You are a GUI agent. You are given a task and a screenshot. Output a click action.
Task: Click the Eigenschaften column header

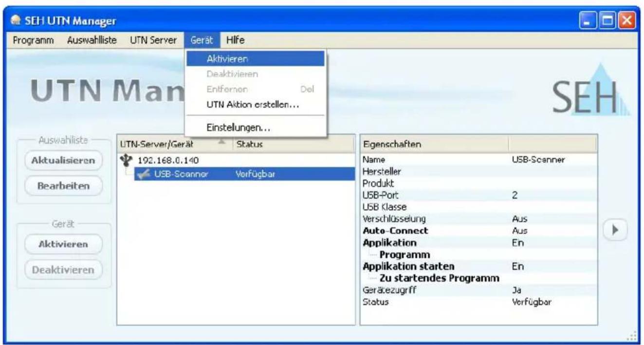coord(434,145)
